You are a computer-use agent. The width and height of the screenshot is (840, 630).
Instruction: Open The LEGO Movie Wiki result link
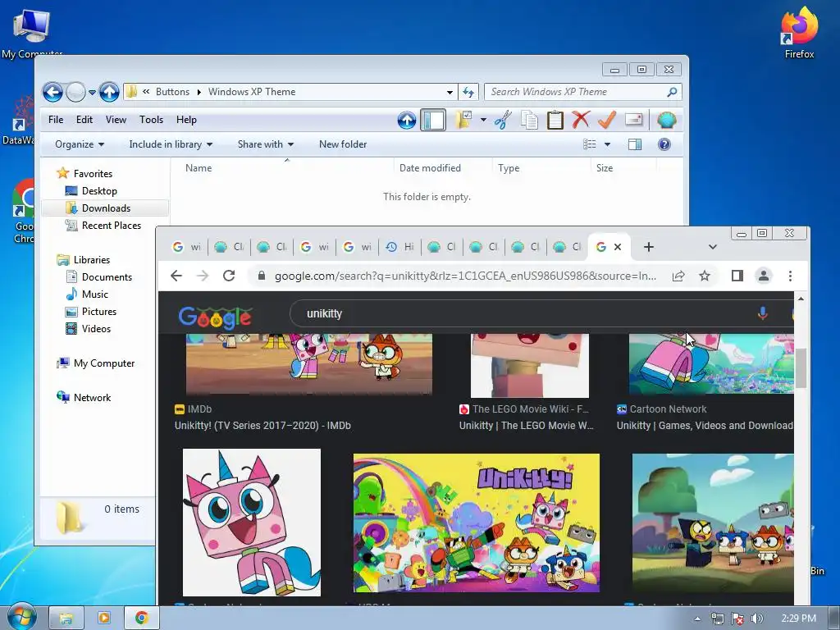coord(526,426)
